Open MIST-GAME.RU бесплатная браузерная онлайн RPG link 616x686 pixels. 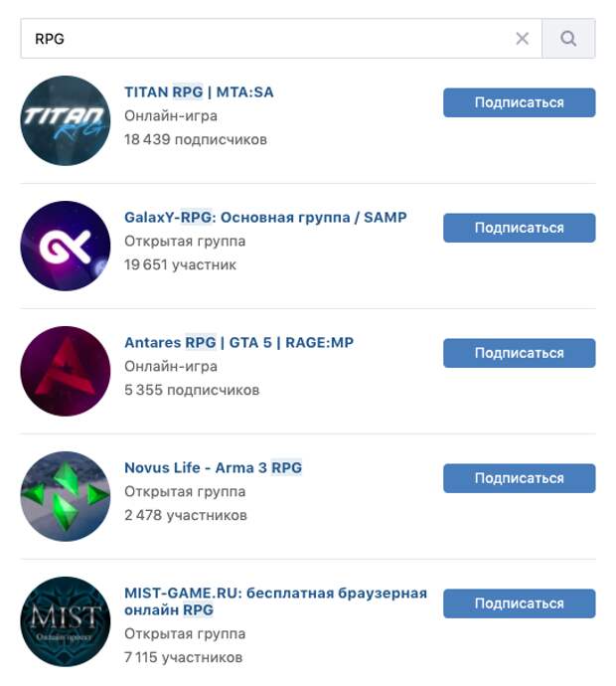click(x=275, y=601)
